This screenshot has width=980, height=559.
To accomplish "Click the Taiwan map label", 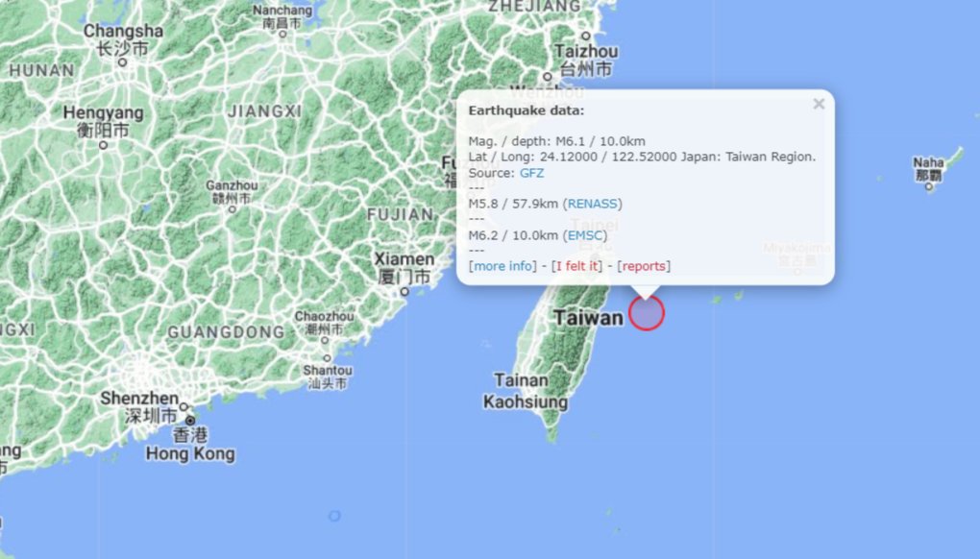I will coord(589,318).
